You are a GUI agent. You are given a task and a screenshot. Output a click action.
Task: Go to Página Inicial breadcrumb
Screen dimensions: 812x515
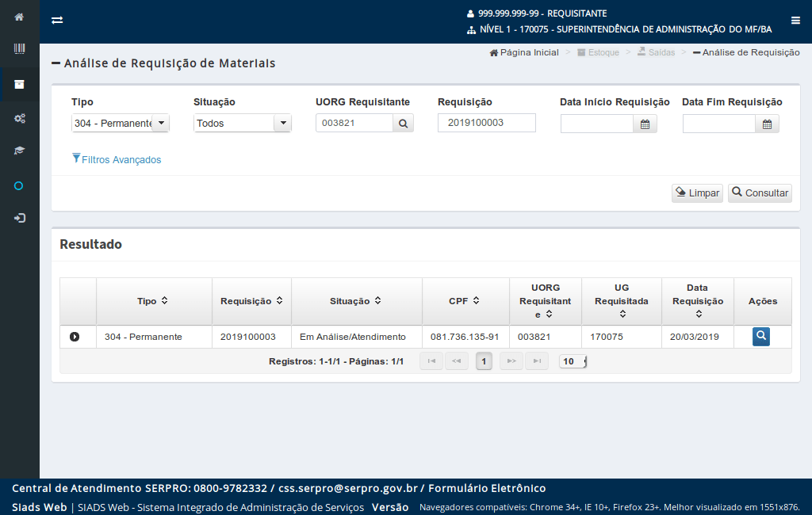[524, 52]
